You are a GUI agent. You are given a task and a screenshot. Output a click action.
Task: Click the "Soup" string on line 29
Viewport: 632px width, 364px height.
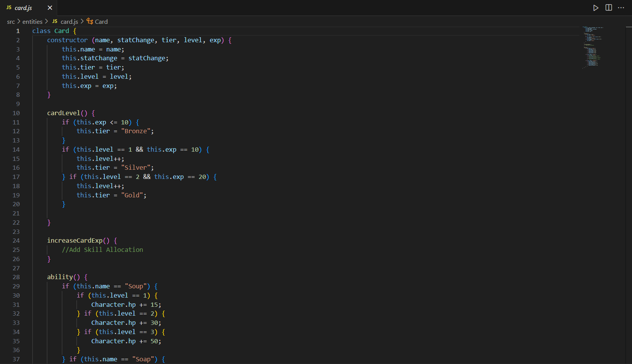click(136, 286)
